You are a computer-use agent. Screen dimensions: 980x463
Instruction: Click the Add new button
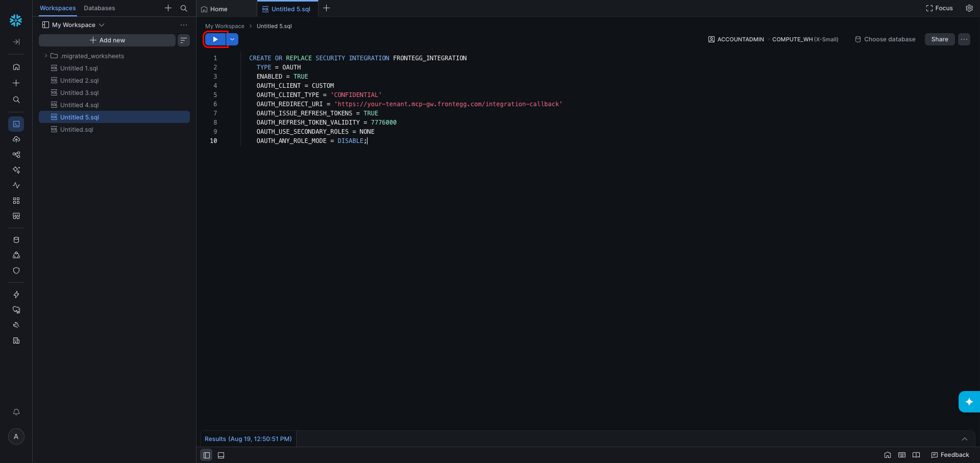click(107, 40)
